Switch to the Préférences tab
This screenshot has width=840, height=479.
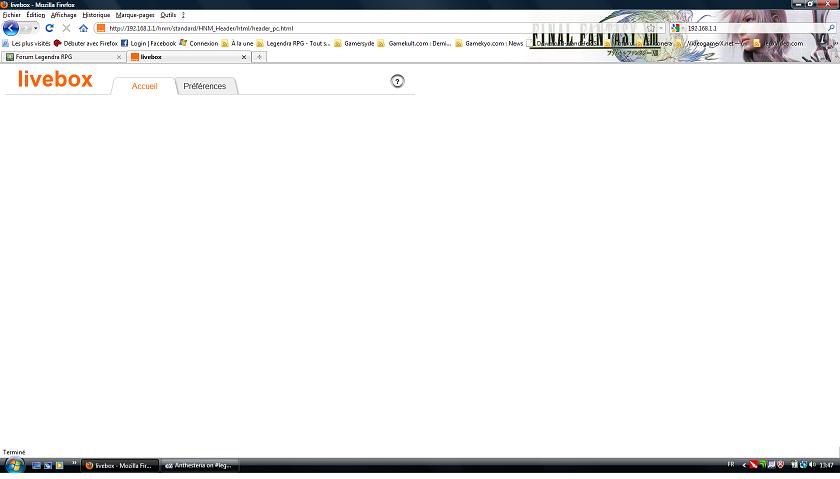205,86
